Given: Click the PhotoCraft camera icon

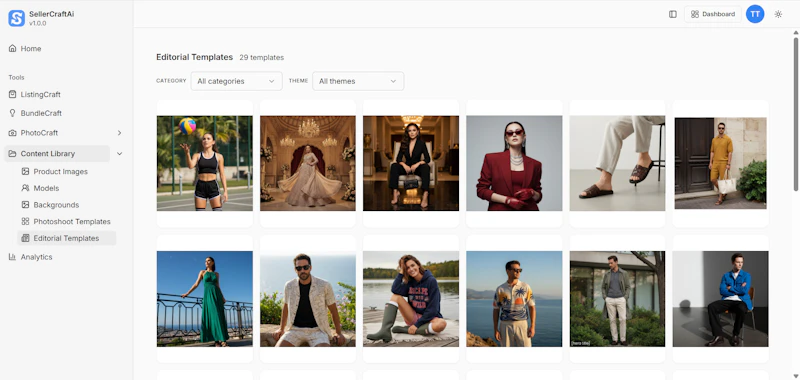Looking at the screenshot, I should [x=12, y=133].
